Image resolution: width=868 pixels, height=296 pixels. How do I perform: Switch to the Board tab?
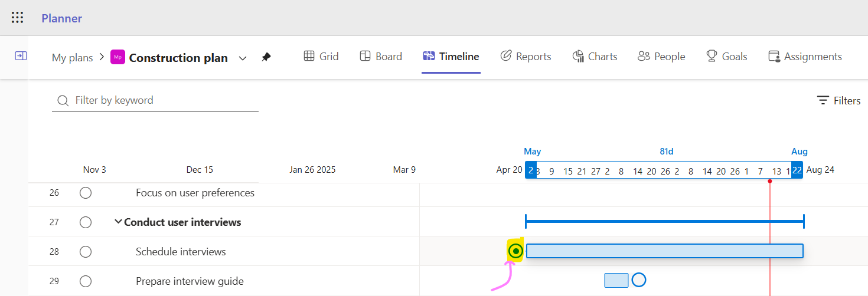coord(381,57)
